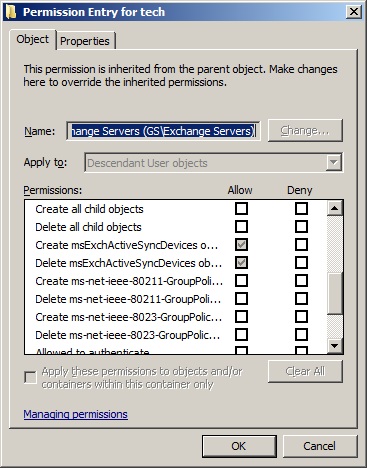Click the Name input field
Screen dimensions: 367x468
click(x=163, y=131)
